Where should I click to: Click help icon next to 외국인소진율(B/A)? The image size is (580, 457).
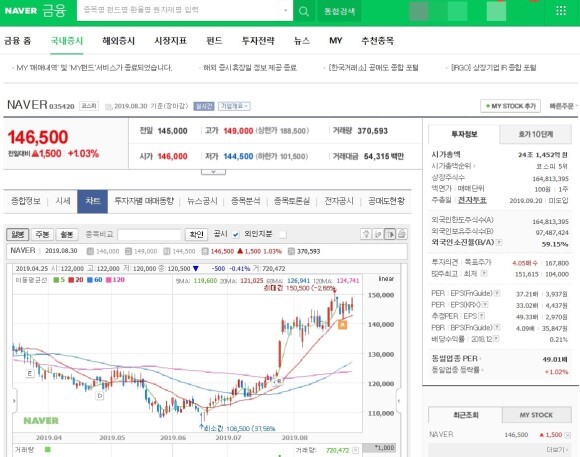499,242
